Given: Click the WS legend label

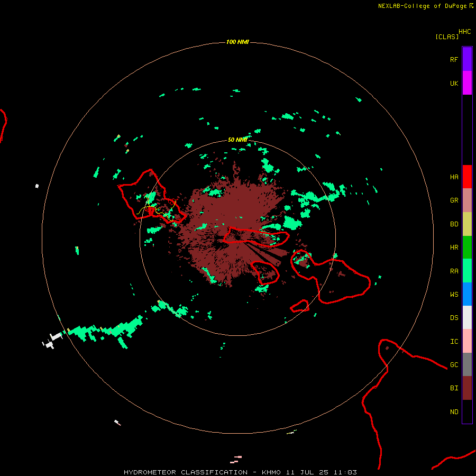Looking at the screenshot, I should click(454, 294).
